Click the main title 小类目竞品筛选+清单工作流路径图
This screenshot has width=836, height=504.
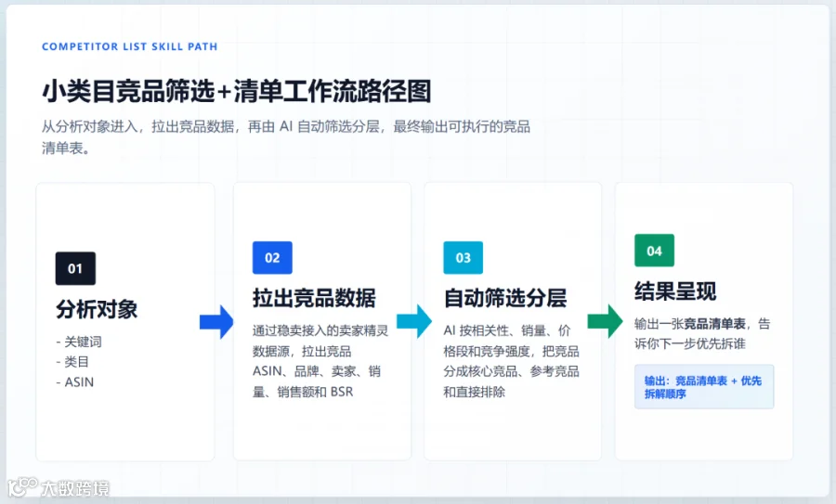[237, 91]
